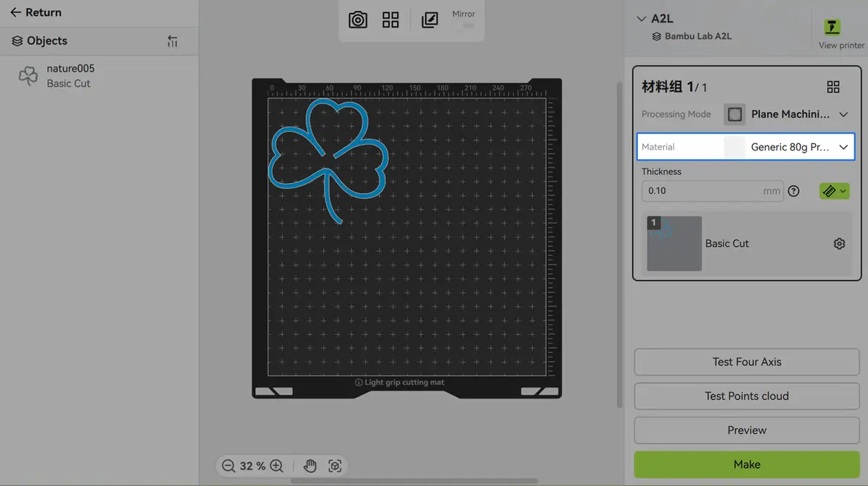Click the fit-to-view focus icon

click(335, 466)
